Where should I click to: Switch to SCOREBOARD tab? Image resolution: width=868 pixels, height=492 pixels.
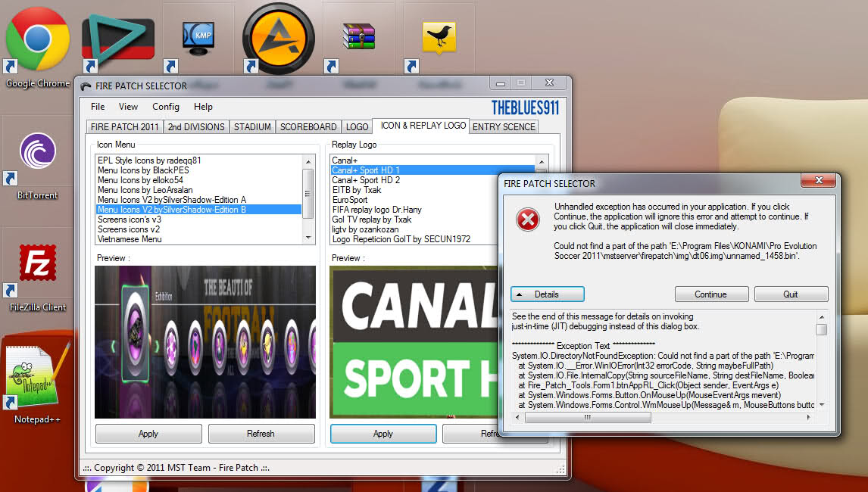[308, 126]
